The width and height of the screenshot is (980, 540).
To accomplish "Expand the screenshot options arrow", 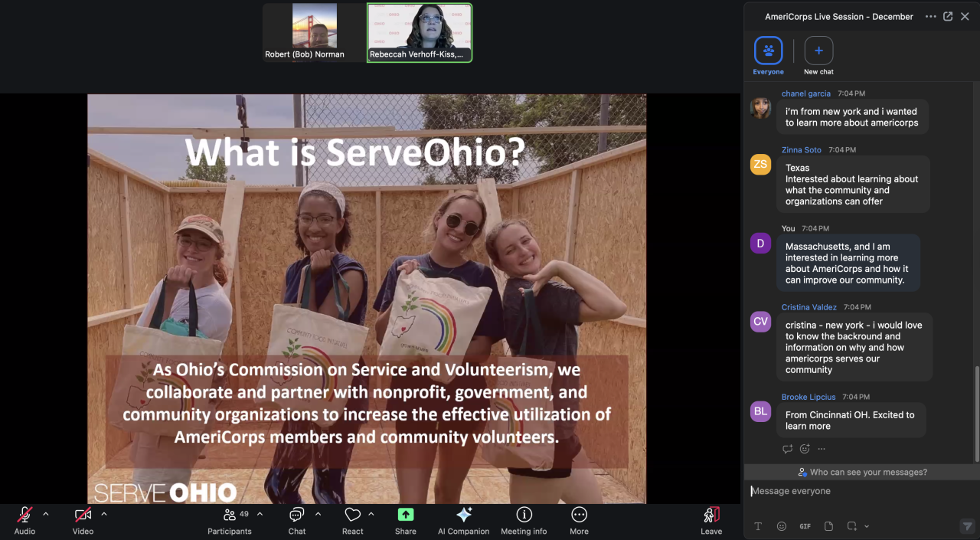I will click(x=867, y=526).
